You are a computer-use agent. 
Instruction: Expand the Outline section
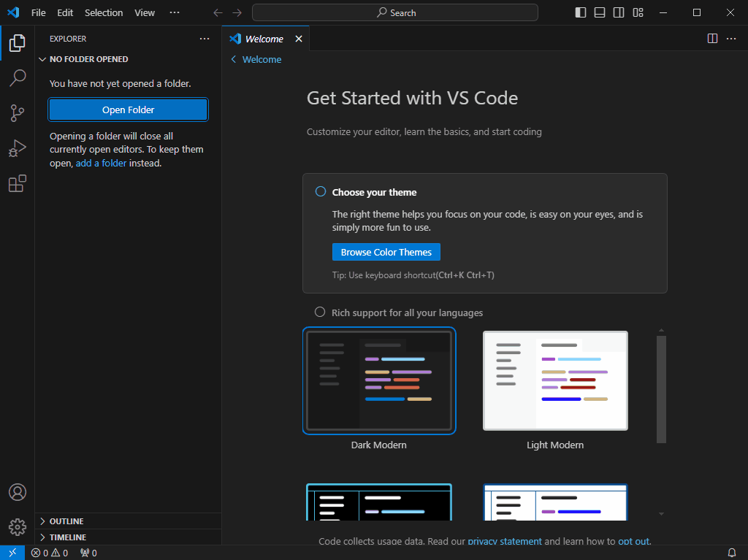tap(129, 521)
